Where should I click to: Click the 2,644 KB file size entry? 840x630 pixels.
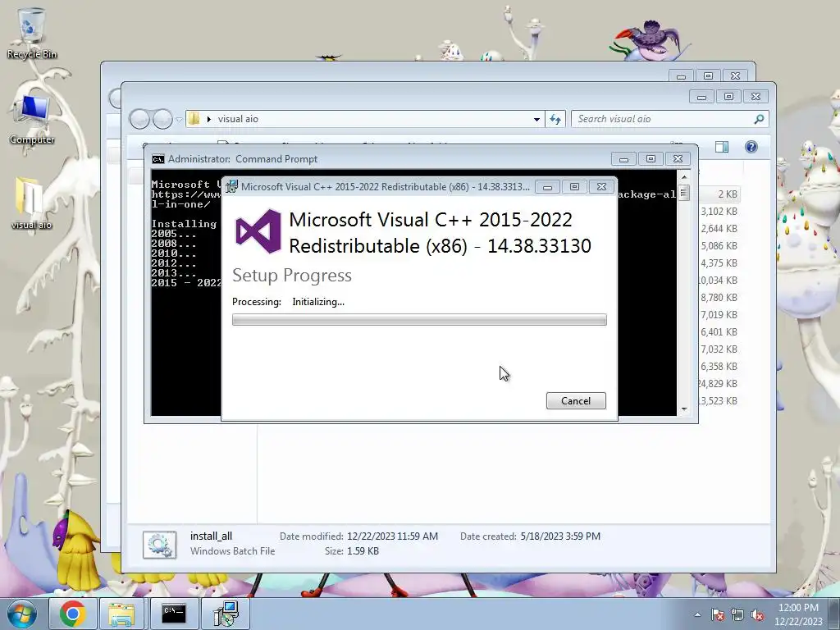click(719, 228)
